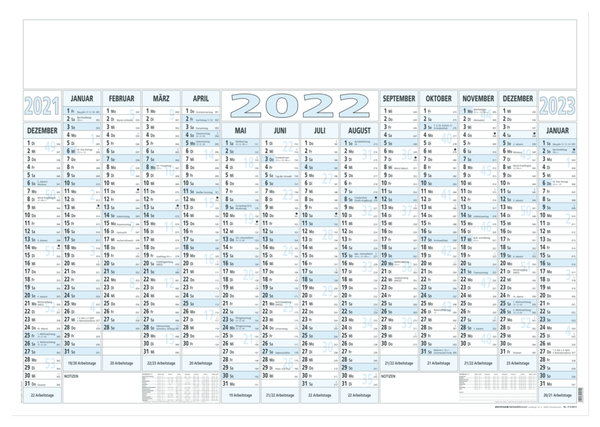Screen dimensions: 600x427
Task: Select the MAI month header
Action: point(240,130)
